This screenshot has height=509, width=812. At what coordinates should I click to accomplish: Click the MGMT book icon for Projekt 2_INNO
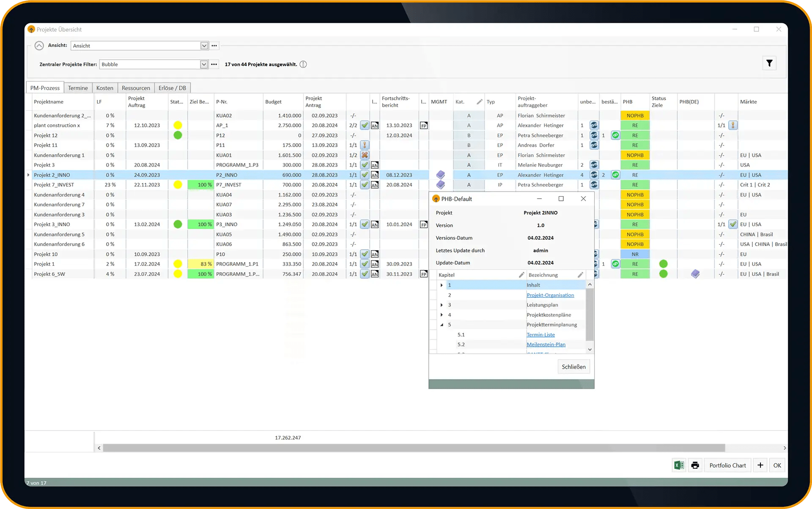tap(441, 175)
